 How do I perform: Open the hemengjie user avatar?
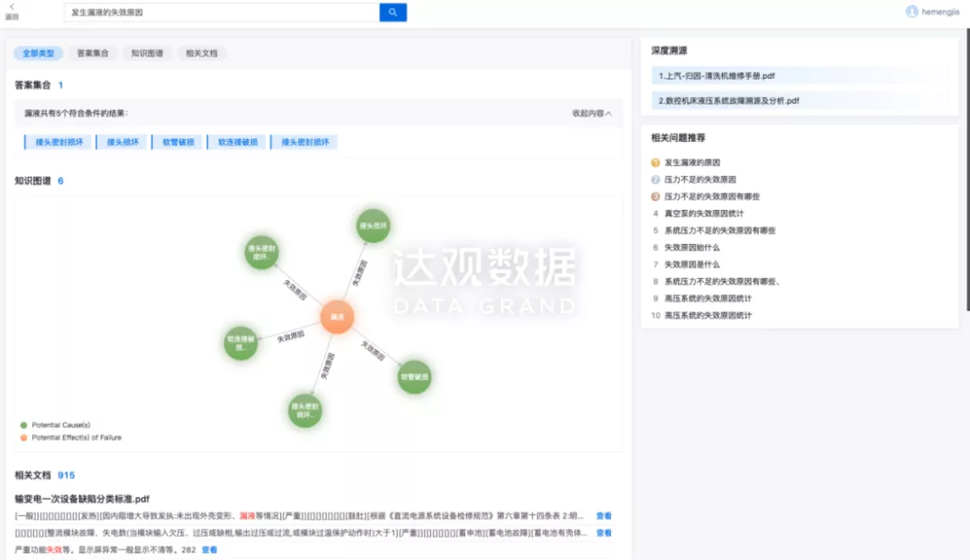912,12
